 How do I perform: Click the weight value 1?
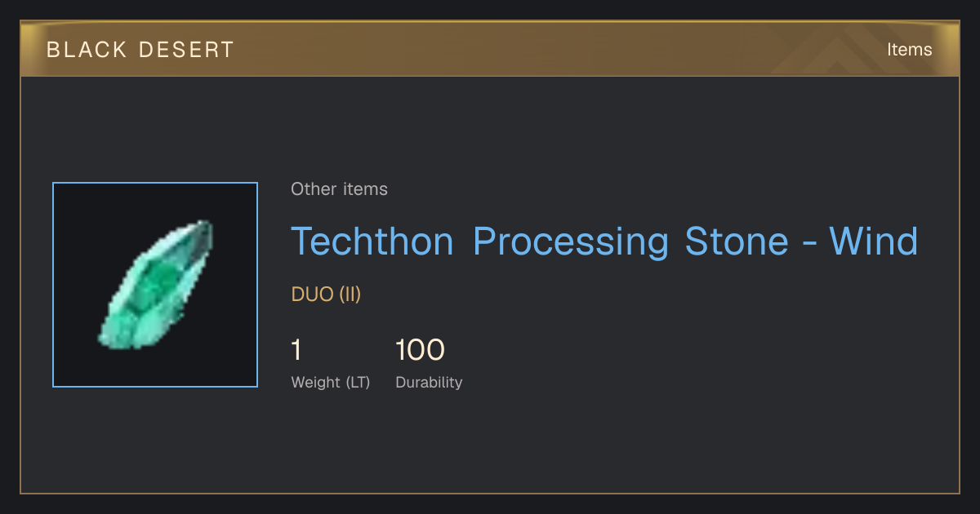pos(296,351)
